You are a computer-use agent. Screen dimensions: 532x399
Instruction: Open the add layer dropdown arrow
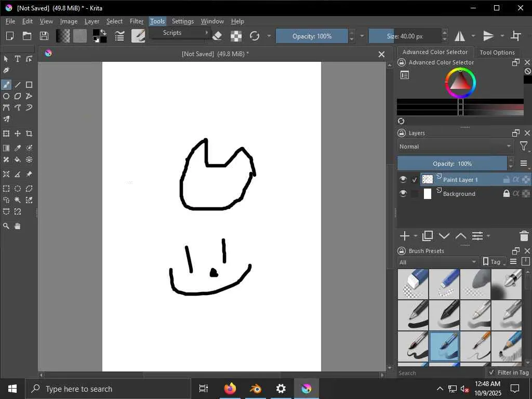[x=416, y=236]
